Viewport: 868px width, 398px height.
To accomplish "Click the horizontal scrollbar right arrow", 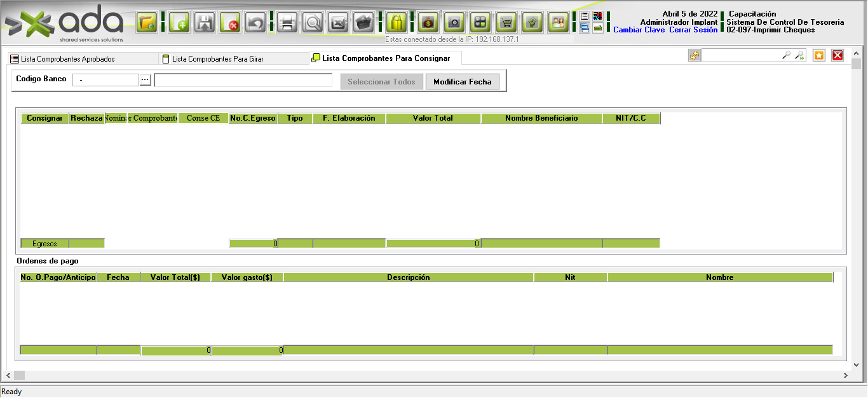I will pos(845,376).
